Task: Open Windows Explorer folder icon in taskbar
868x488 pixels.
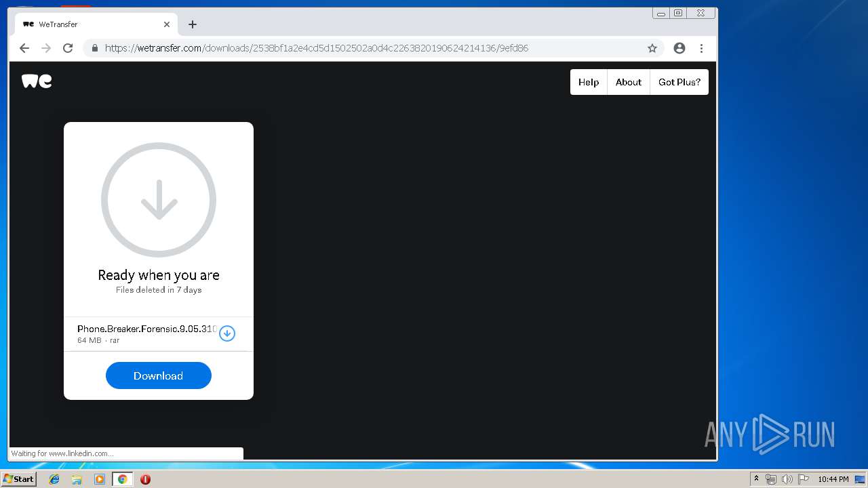Action: [x=77, y=479]
